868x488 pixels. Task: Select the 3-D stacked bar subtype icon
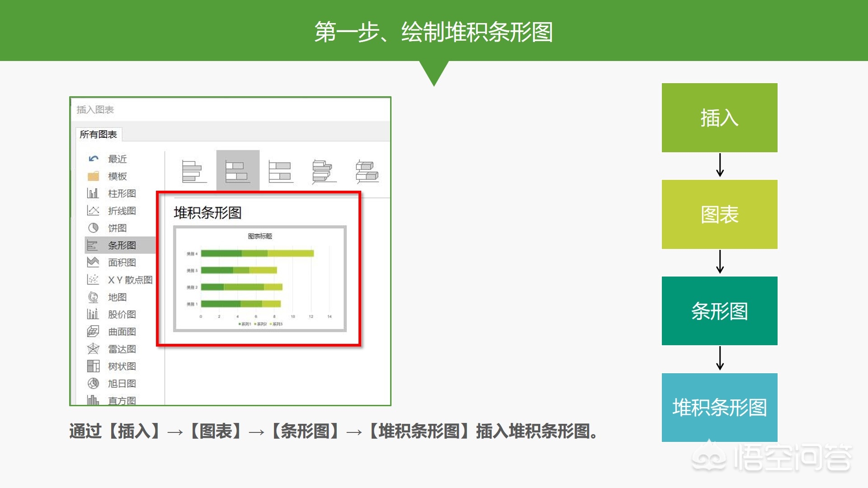[x=367, y=172]
